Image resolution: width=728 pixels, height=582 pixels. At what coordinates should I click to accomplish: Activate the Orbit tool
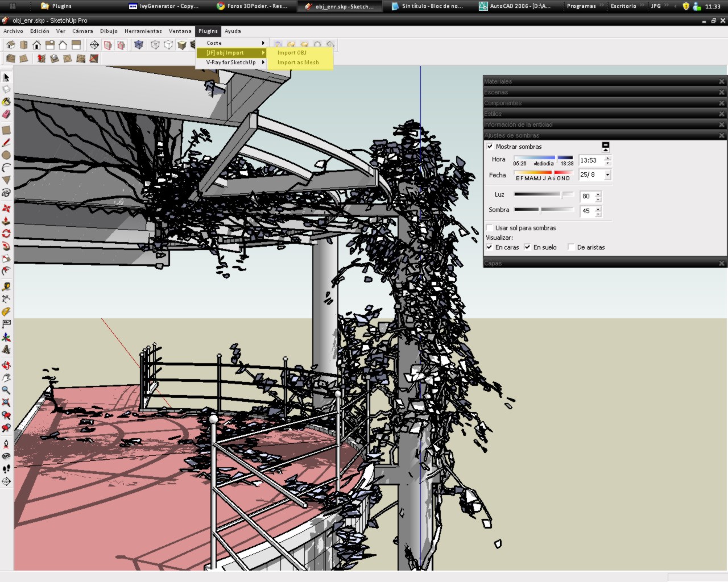(6, 365)
